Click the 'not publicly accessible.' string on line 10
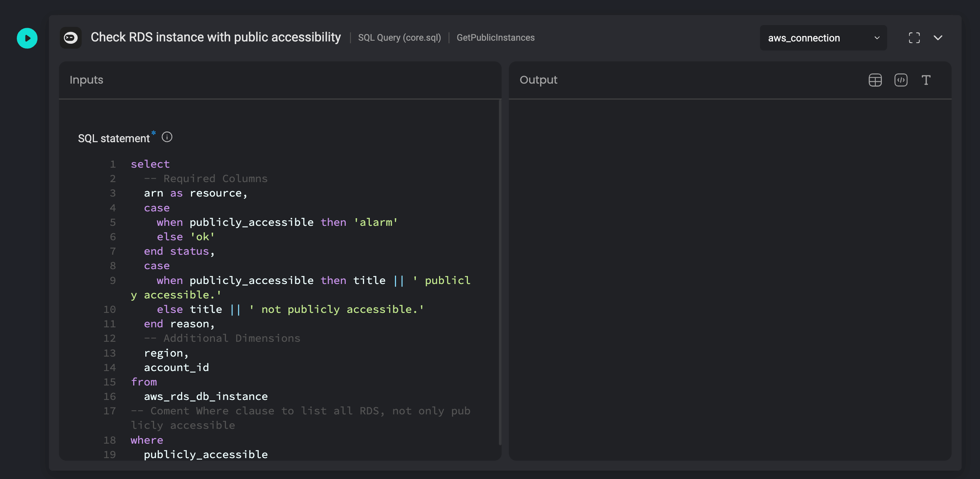980x479 pixels. point(336,309)
